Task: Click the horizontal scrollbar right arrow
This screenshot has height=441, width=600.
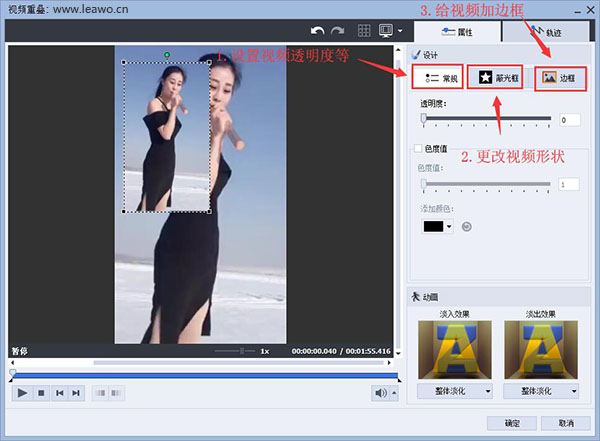Action: 389,363
